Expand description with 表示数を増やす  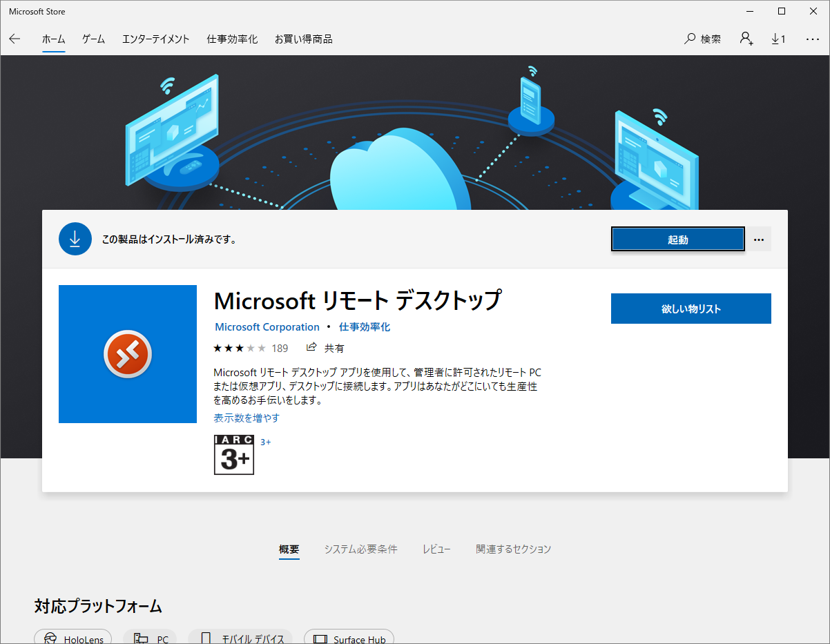(x=247, y=418)
